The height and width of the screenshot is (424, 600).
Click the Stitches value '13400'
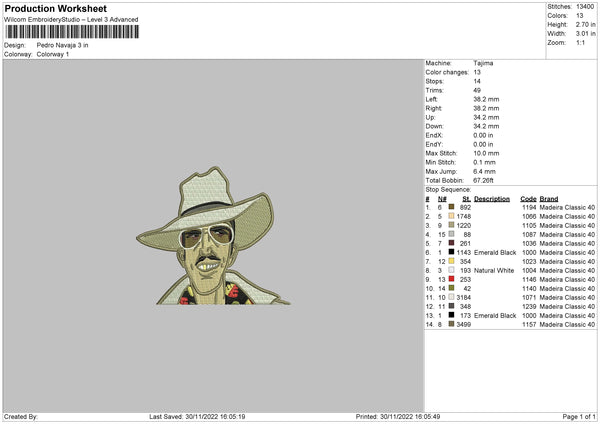(585, 7)
